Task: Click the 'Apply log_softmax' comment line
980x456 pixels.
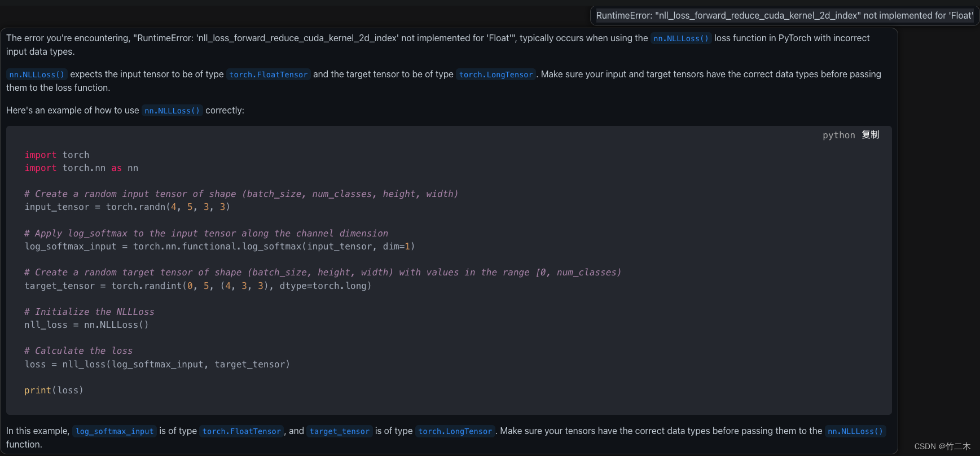Action: point(206,234)
